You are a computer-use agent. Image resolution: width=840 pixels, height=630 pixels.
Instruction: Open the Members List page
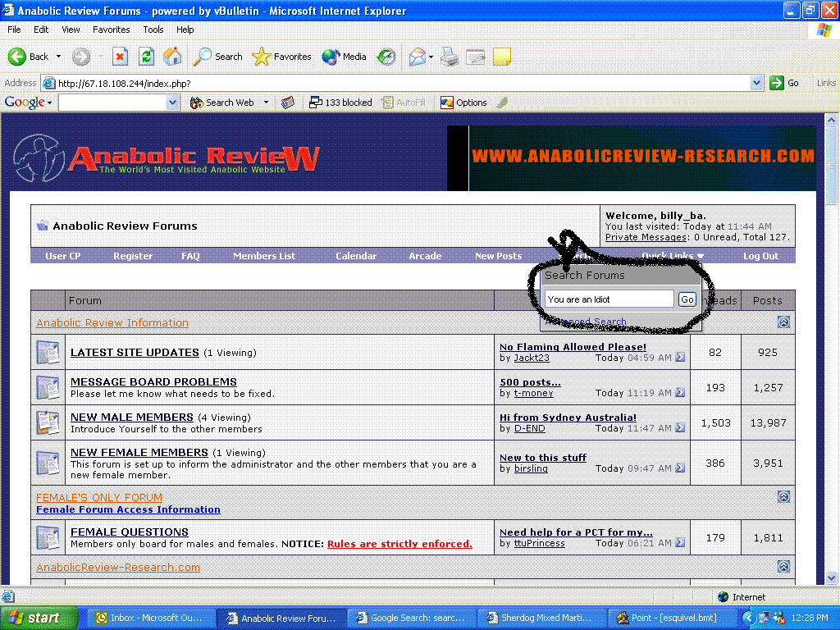click(264, 256)
